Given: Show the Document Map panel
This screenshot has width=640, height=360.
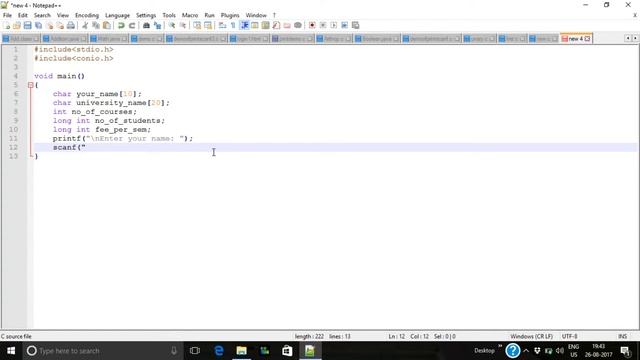Looking at the screenshot, I should pyautogui.click(x=265, y=25).
